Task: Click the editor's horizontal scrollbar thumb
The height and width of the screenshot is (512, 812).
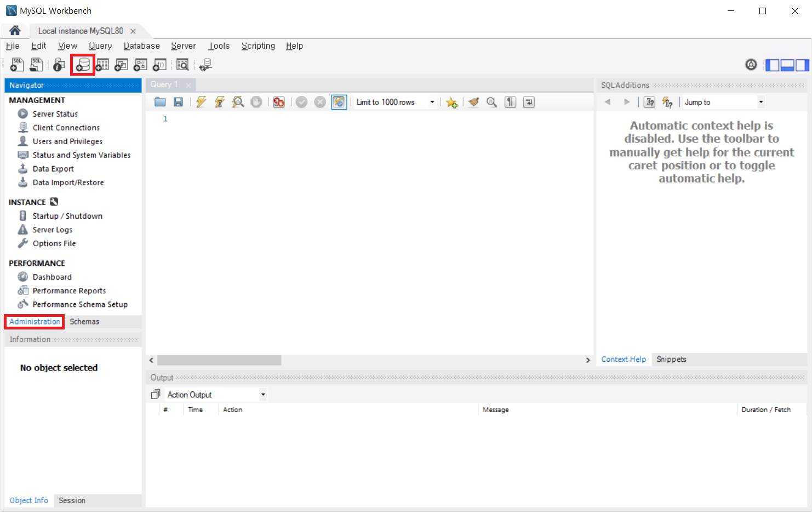Action: tap(219, 360)
